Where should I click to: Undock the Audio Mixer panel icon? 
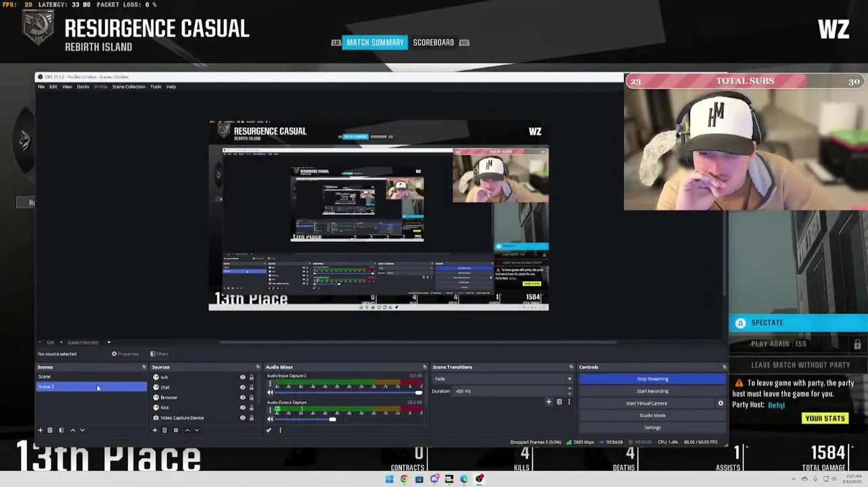click(425, 367)
